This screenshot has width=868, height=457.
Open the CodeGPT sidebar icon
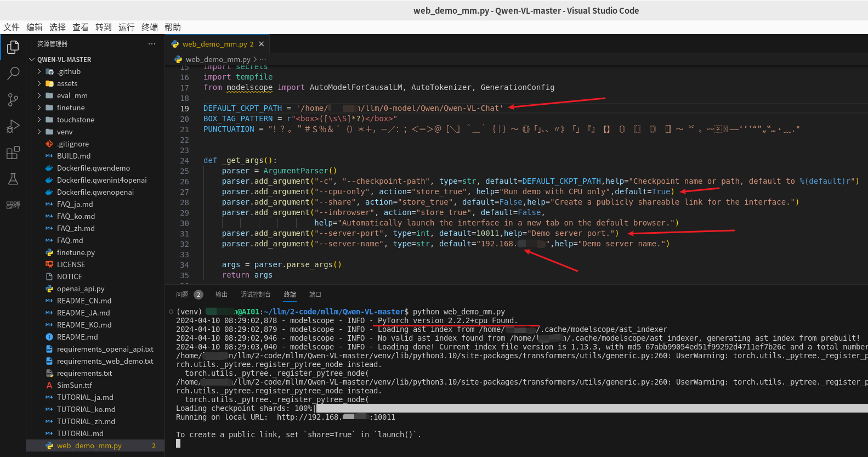(x=13, y=205)
